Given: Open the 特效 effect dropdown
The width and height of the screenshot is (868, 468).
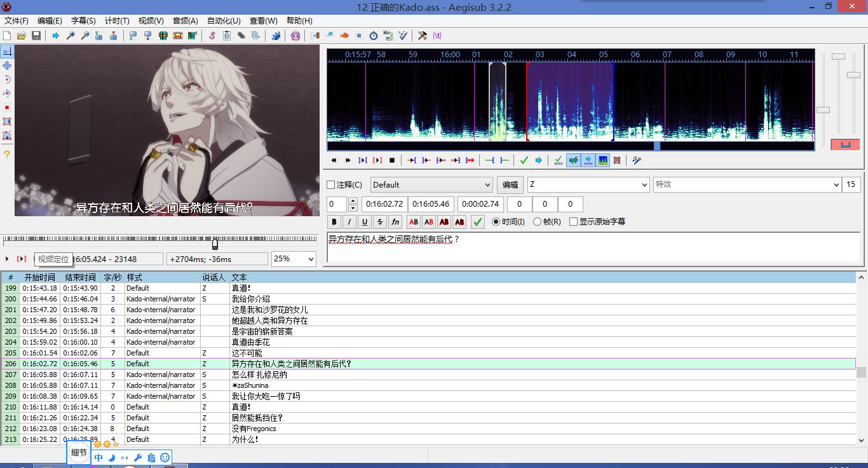Looking at the screenshot, I should click(747, 185).
